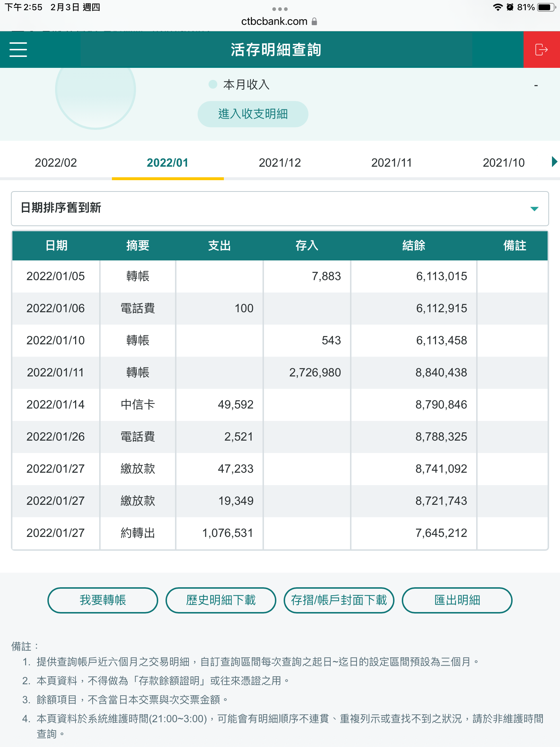Tap the Wi-Fi status icon
Screen dimensions: 560x747
[497, 7]
